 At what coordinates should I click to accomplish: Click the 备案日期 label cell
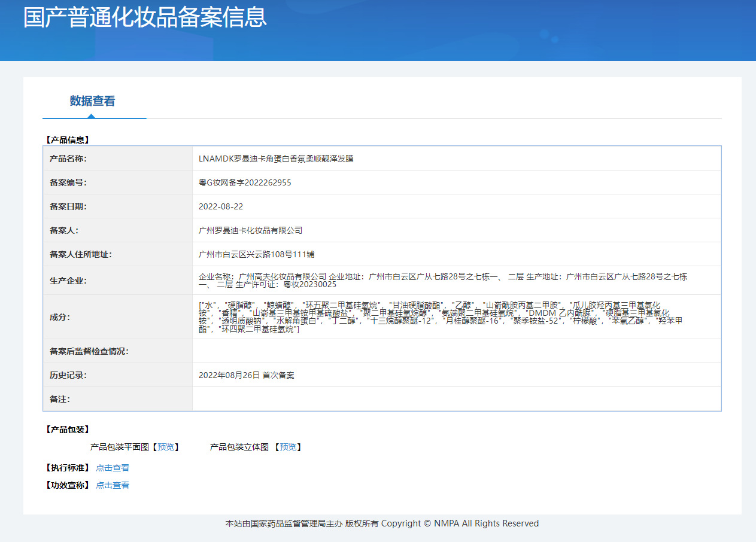[118, 206]
